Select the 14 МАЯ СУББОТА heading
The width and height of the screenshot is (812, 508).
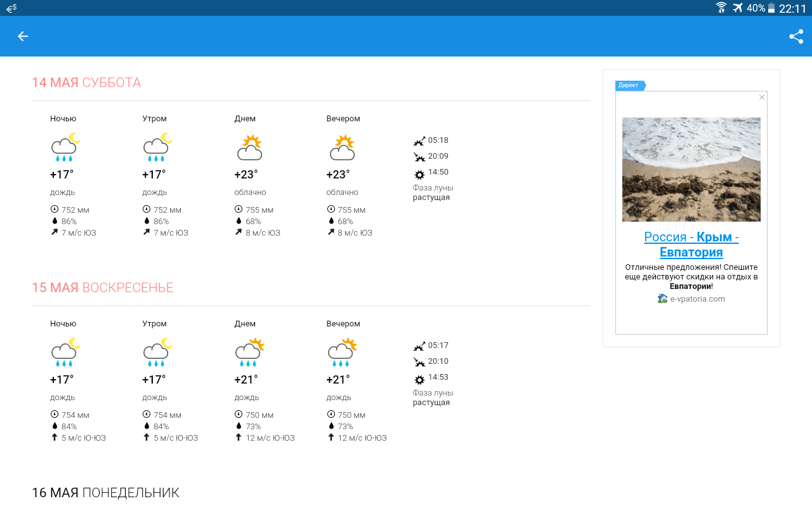86,83
